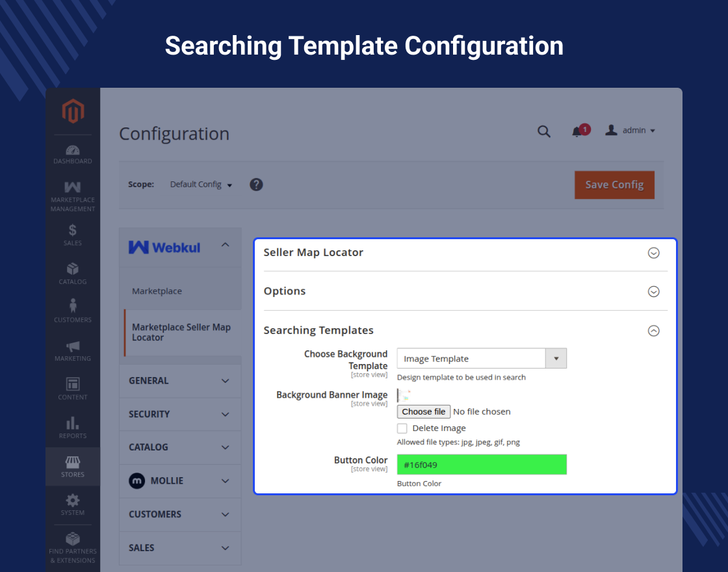Click the green Button Color field
This screenshot has height=572, width=728.
point(482,465)
